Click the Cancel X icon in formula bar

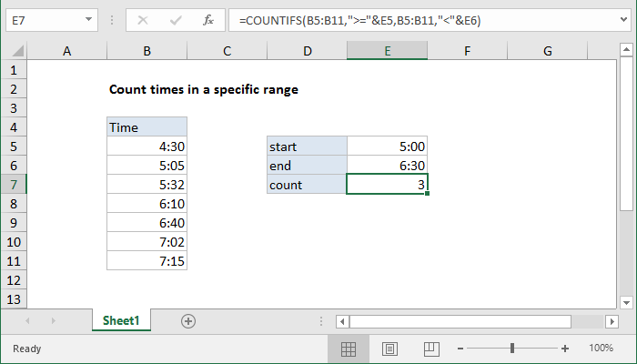pyautogui.click(x=144, y=18)
